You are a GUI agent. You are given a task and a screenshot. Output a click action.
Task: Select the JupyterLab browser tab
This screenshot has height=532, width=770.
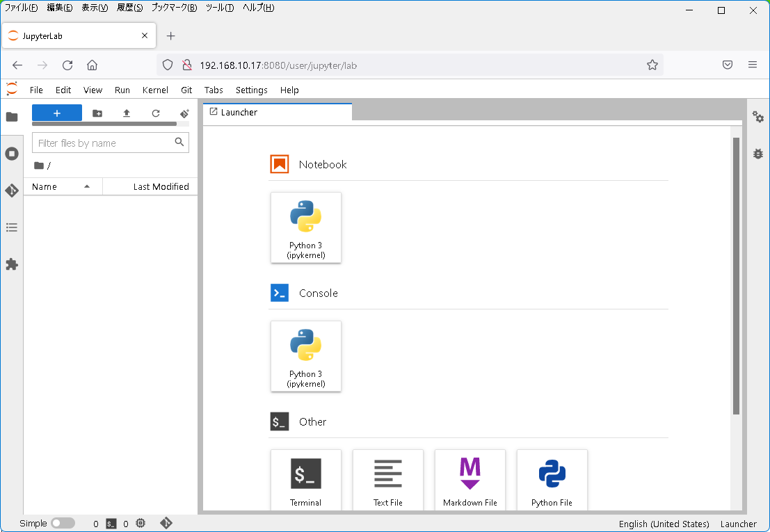click(x=79, y=36)
